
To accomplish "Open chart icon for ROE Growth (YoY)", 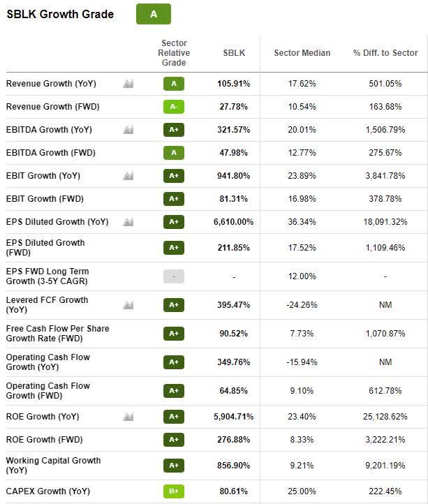I will tap(128, 417).
